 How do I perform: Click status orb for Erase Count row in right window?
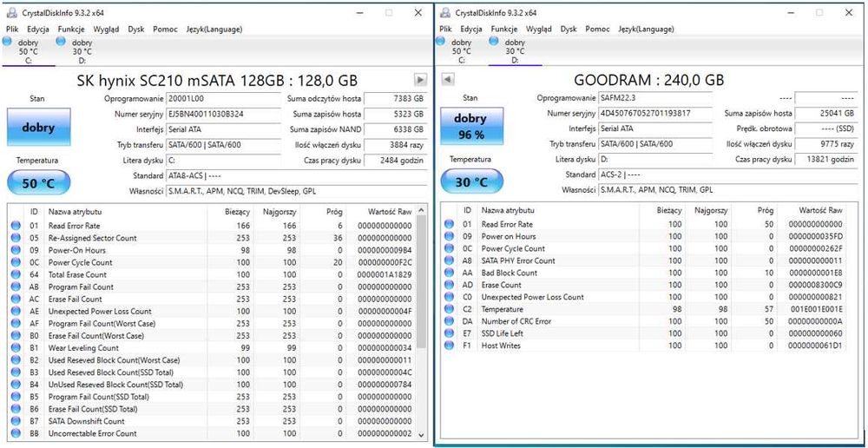point(449,285)
